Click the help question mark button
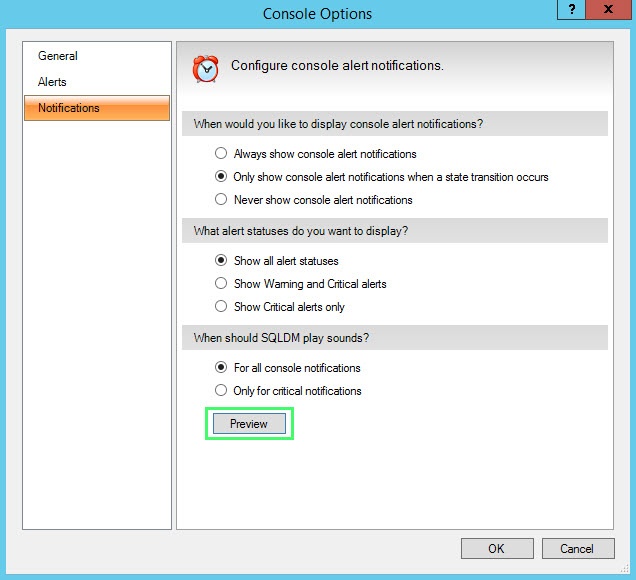Viewport: 636px width, 580px height. (571, 11)
